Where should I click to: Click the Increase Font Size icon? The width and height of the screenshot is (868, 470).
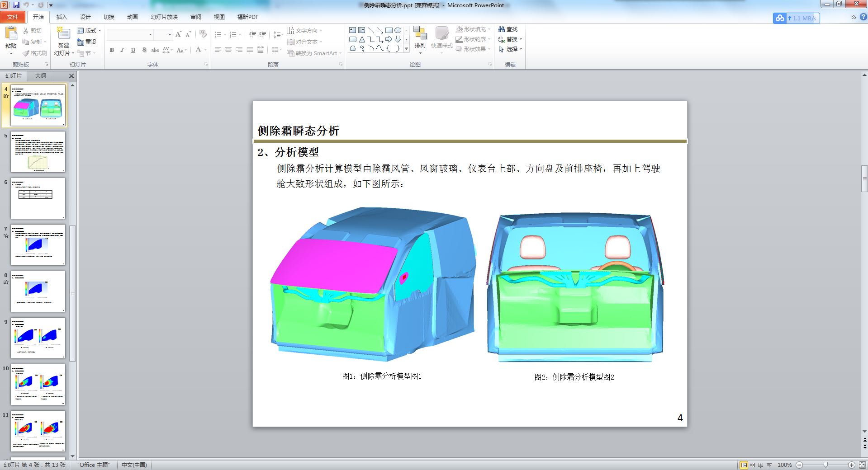tap(178, 34)
